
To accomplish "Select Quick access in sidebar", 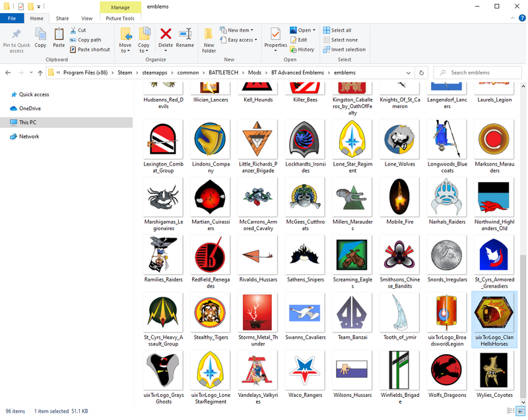I will (x=30, y=94).
